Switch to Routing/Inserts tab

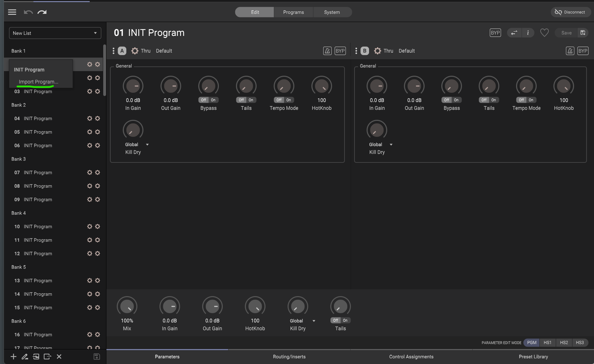(289, 357)
